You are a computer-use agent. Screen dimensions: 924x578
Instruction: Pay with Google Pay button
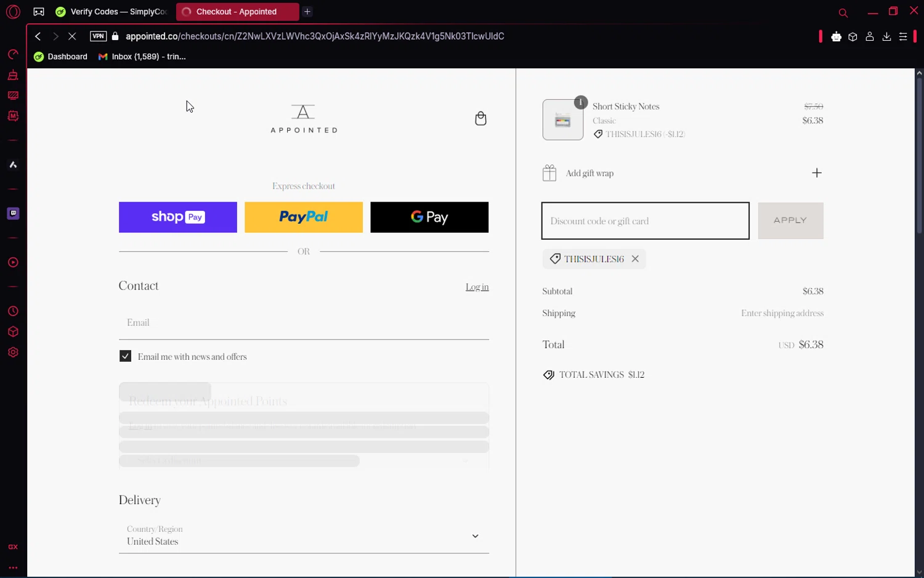coord(429,217)
